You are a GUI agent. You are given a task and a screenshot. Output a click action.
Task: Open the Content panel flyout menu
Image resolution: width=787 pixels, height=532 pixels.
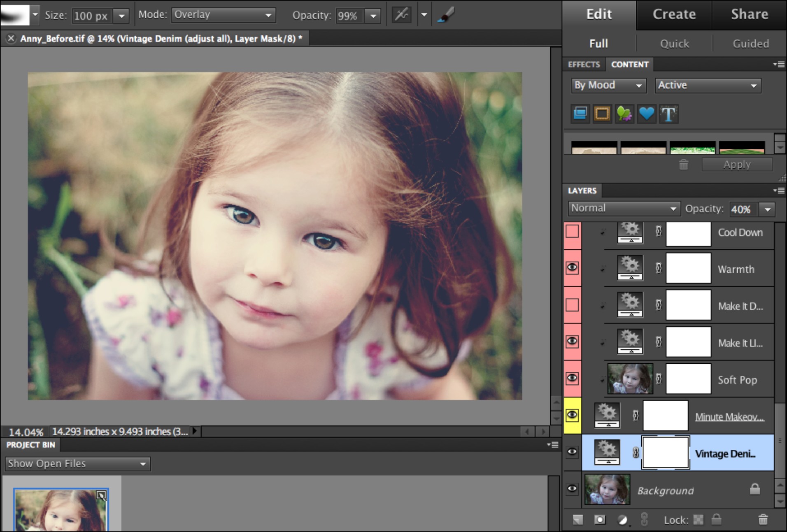coord(779,64)
